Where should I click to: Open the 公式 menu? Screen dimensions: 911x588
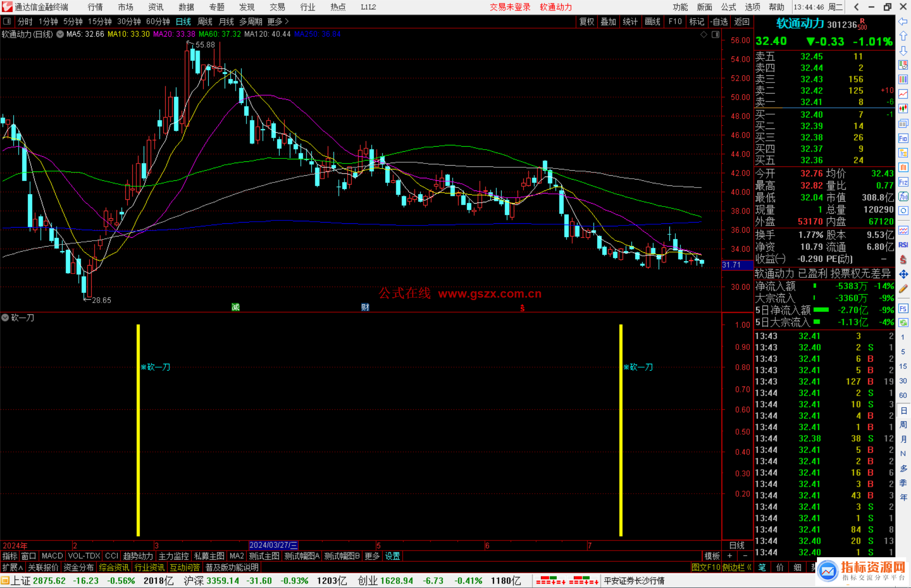pos(728,7)
